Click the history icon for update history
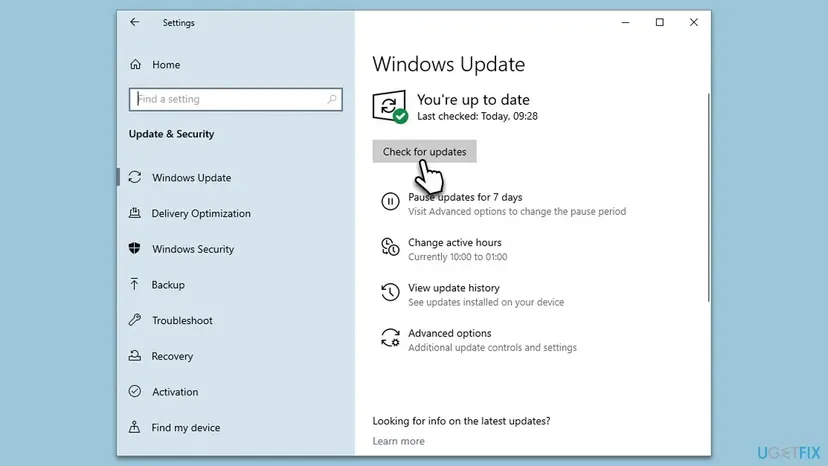This screenshot has width=828, height=466. [x=390, y=292]
